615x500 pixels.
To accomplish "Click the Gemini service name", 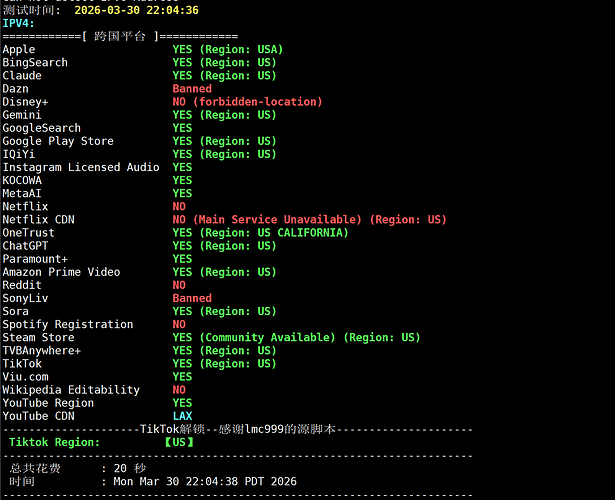I will click(x=22, y=115).
